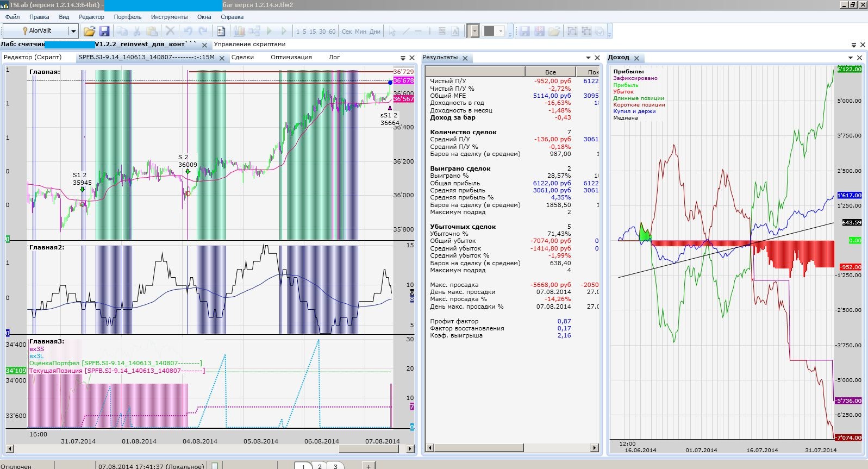Screen dimensions: 868x469
Task: Toggle the Мин interval unit
Action: pyautogui.click(x=360, y=32)
